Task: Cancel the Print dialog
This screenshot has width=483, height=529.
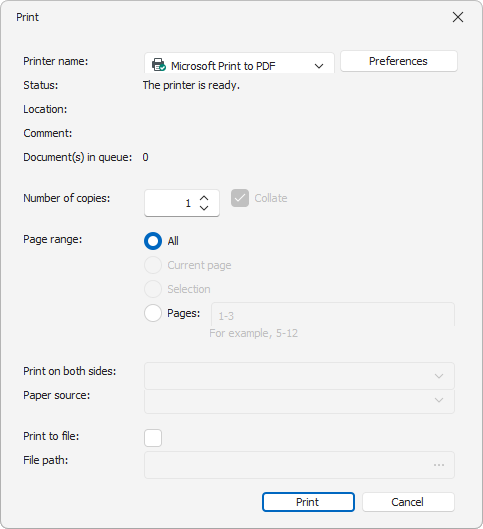Action: point(408,502)
